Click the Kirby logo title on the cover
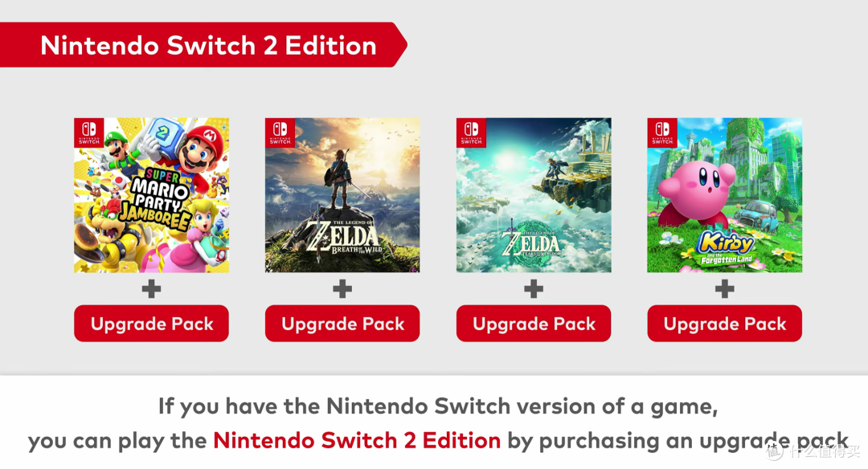 [x=726, y=248]
